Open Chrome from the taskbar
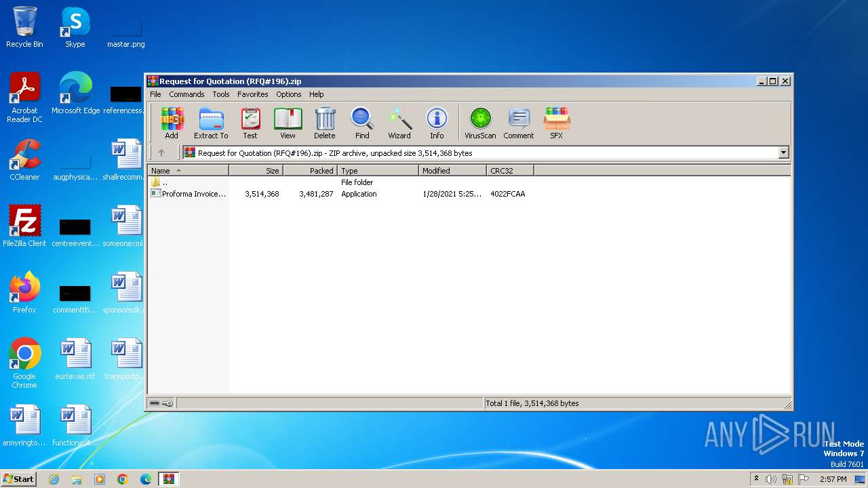 123,479
